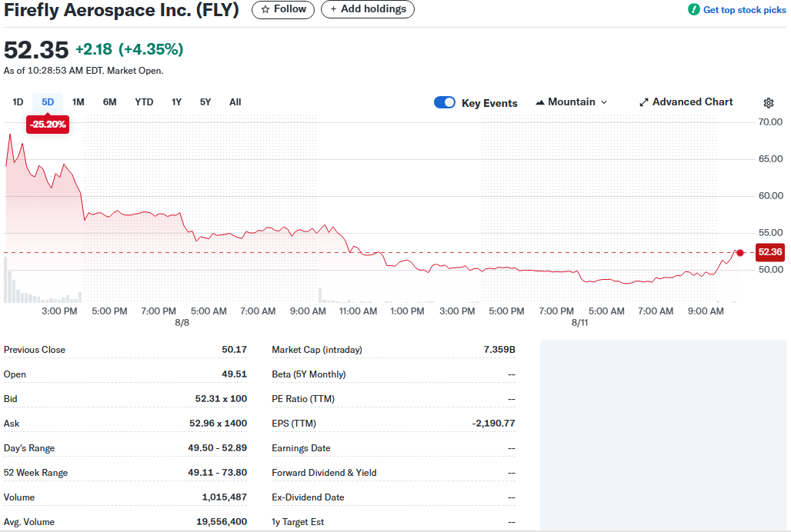Image resolution: width=791 pixels, height=532 pixels.
Task: Click the 1y Target Est label
Action: [x=298, y=523]
